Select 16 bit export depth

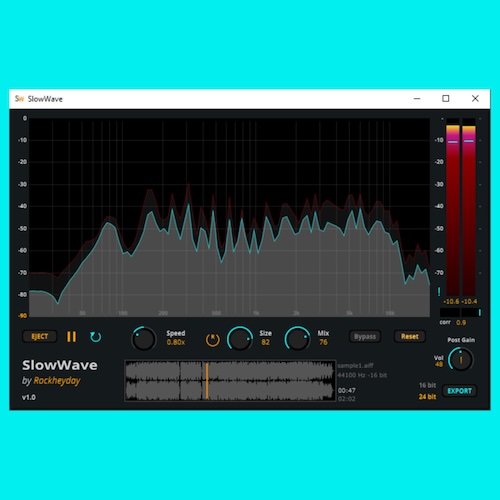[427, 385]
